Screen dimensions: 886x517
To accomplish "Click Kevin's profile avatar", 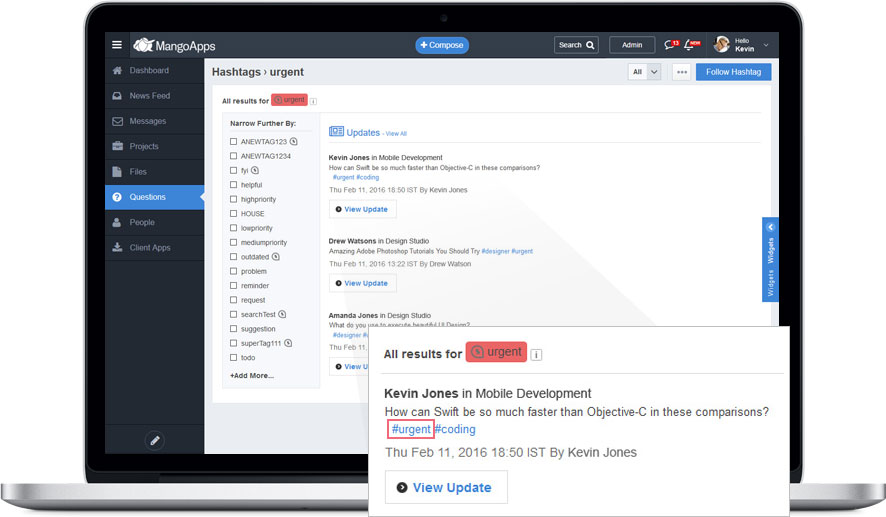I will tap(722, 45).
